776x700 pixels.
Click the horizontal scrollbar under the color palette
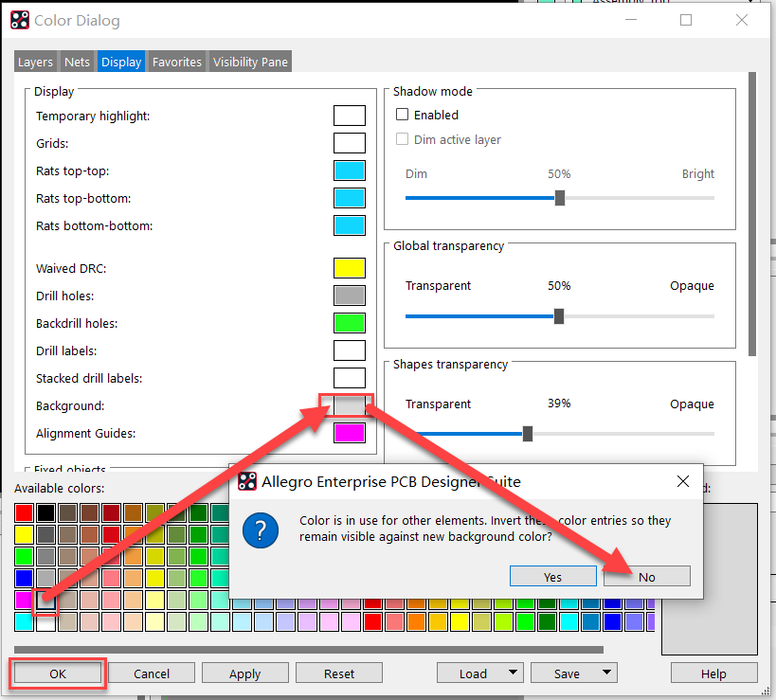click(x=308, y=650)
